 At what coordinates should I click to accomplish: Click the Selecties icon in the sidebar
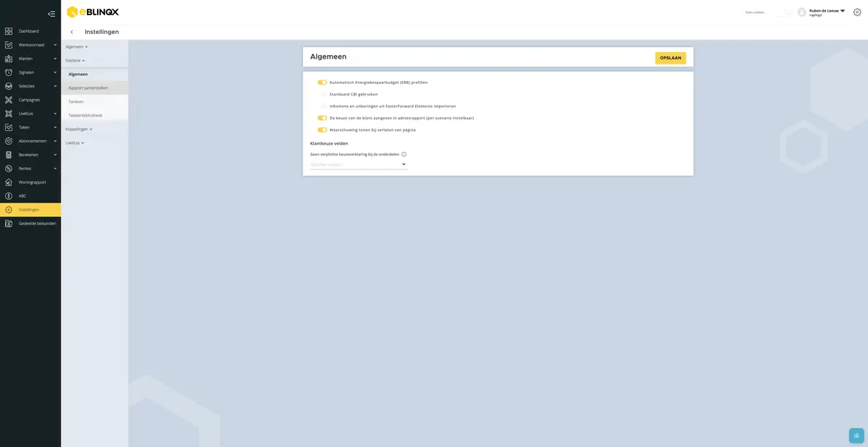pos(8,86)
